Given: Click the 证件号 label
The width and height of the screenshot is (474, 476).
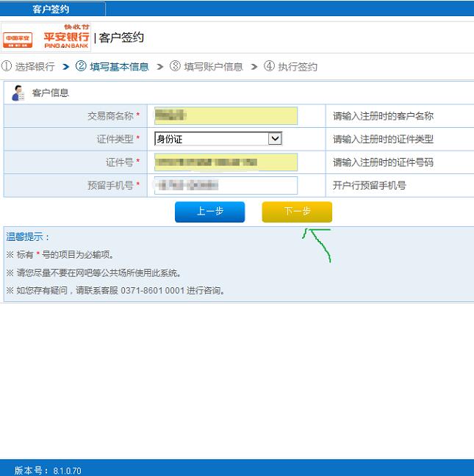Looking at the screenshot, I should pyautogui.click(x=120, y=162).
